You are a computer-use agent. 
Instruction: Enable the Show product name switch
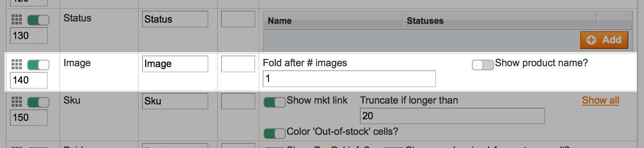(483, 65)
